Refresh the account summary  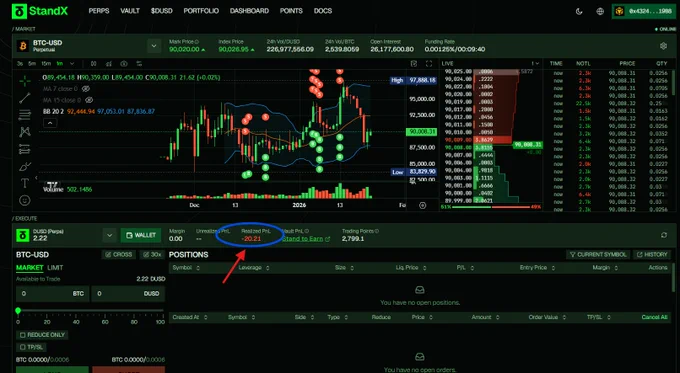(x=664, y=235)
